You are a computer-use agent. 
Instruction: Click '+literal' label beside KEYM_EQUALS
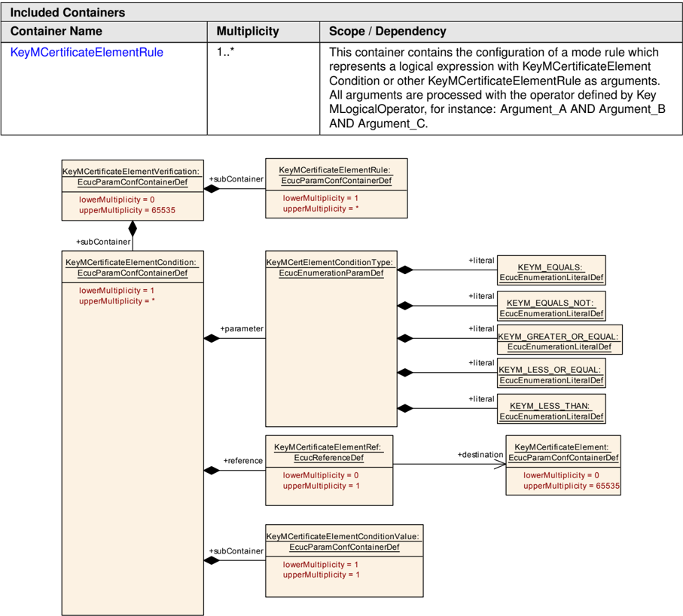[481, 261]
